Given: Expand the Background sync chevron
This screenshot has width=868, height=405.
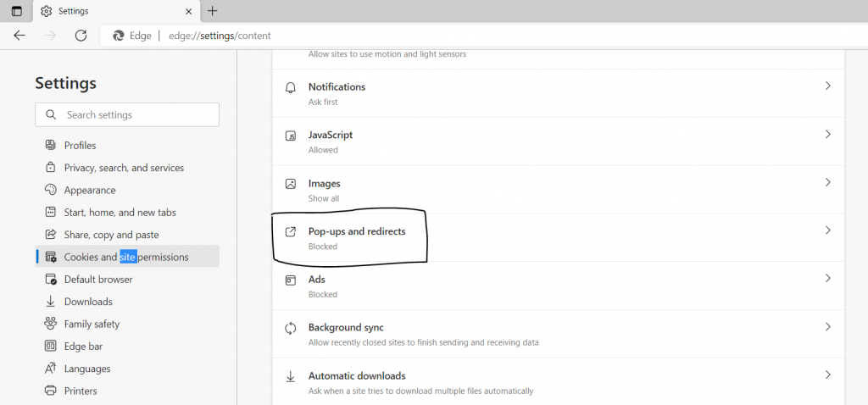Looking at the screenshot, I should coord(827,327).
